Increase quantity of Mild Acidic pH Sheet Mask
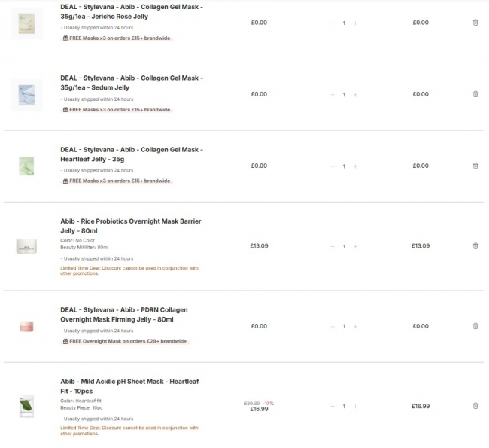489x448 pixels. point(355,406)
